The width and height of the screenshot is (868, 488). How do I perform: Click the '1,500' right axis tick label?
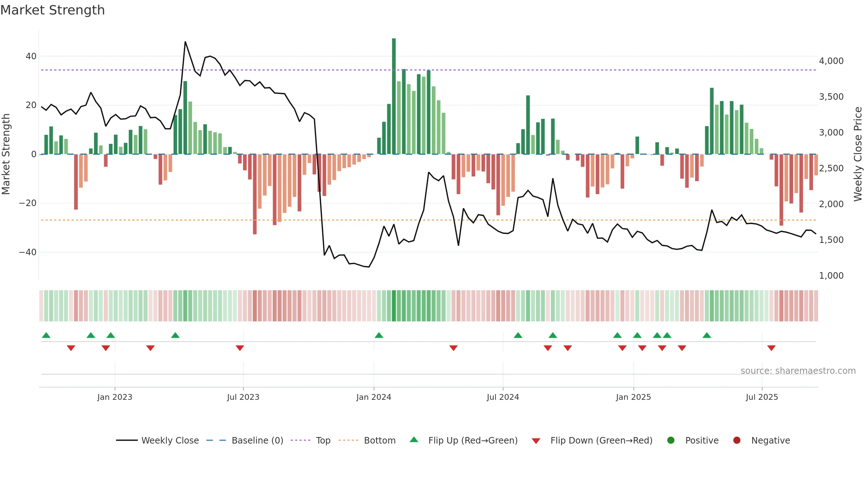click(831, 240)
